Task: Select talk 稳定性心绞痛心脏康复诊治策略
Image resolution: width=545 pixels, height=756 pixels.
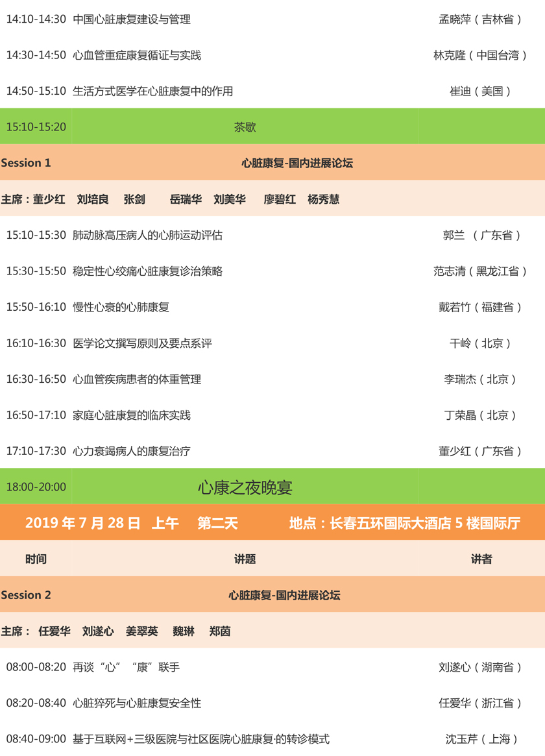Action: point(147,271)
